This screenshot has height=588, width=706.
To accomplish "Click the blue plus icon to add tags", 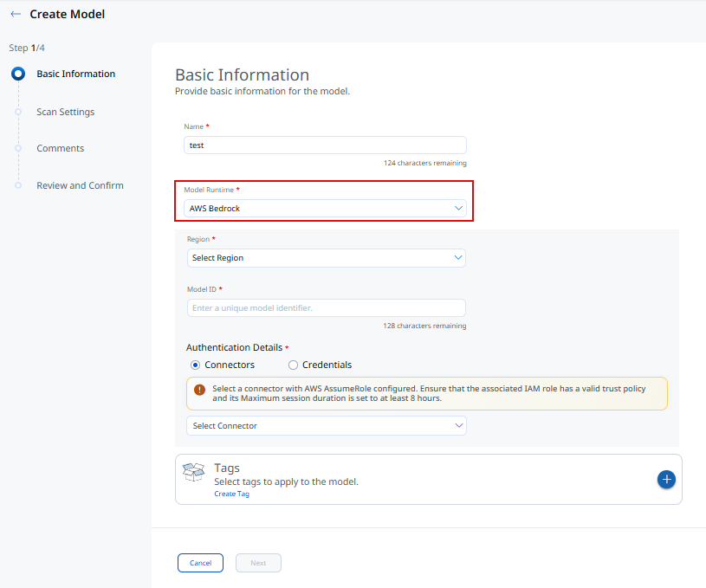I will click(666, 480).
